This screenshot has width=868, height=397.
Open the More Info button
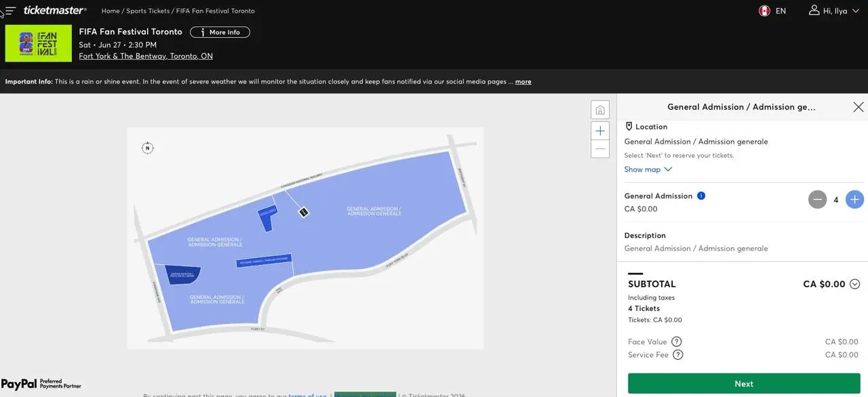220,32
